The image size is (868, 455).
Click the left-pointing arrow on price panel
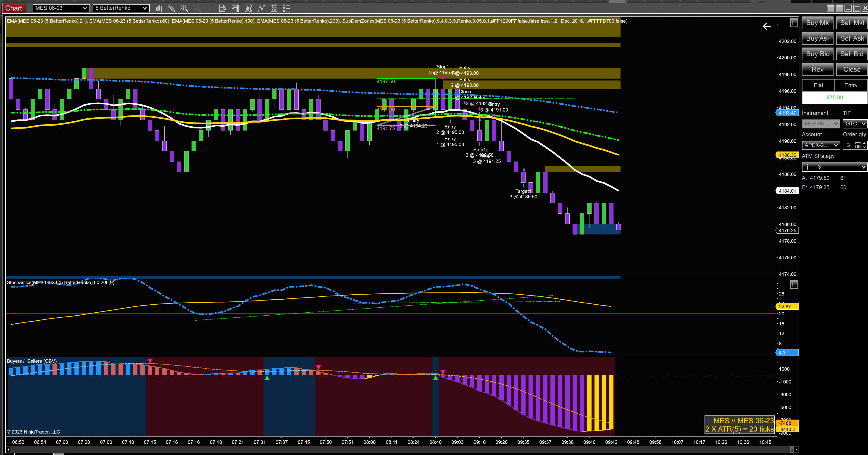click(767, 26)
